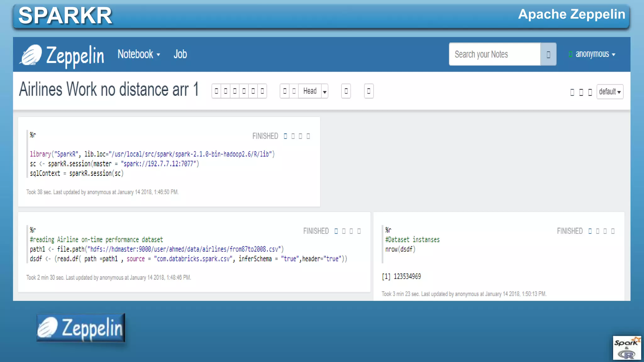The width and height of the screenshot is (644, 362).
Task: Click the Took 38 sec status text
Action: click(103, 192)
